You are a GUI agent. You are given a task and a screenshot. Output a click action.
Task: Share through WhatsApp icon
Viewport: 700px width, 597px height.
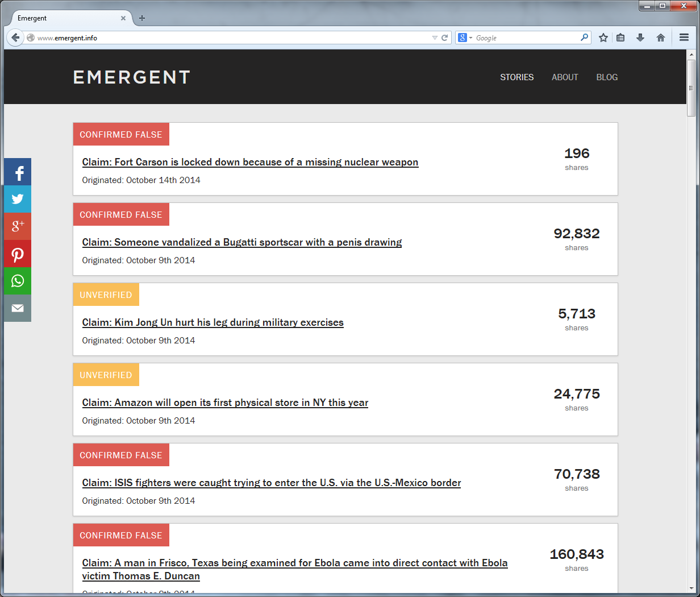[18, 281]
